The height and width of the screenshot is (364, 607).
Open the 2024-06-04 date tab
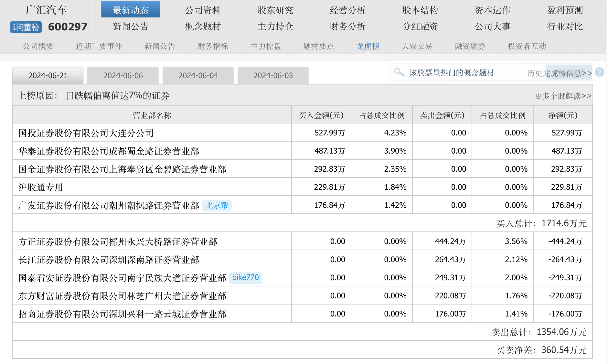click(198, 76)
